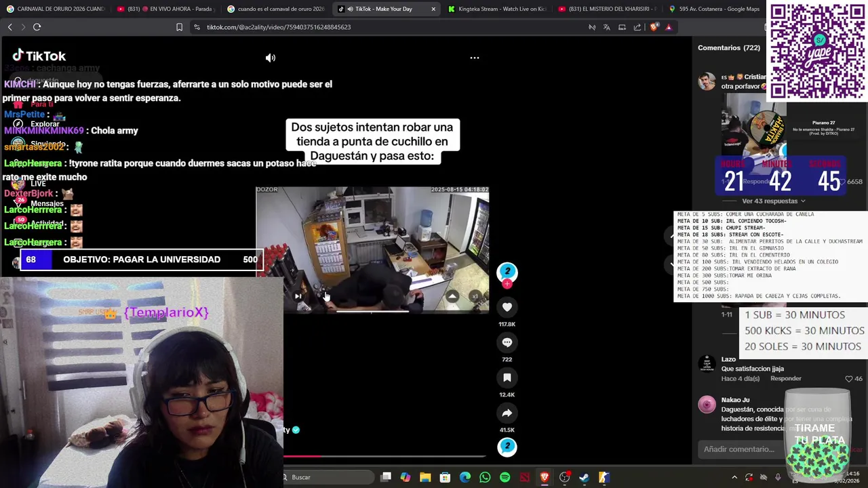
Task: Switch to cuando es el carnaval tab
Action: (x=275, y=9)
